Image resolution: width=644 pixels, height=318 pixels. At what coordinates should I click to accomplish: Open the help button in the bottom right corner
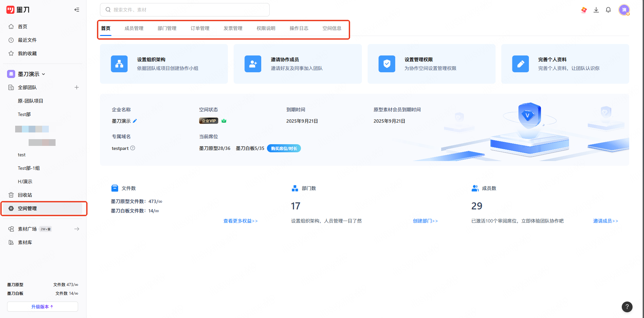point(627,307)
